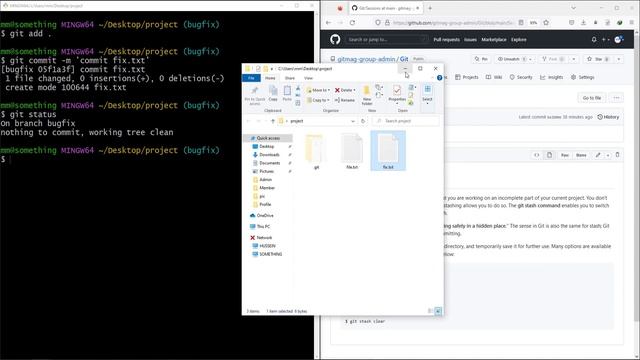Open the Firefox hamburger menu

pos(631,23)
